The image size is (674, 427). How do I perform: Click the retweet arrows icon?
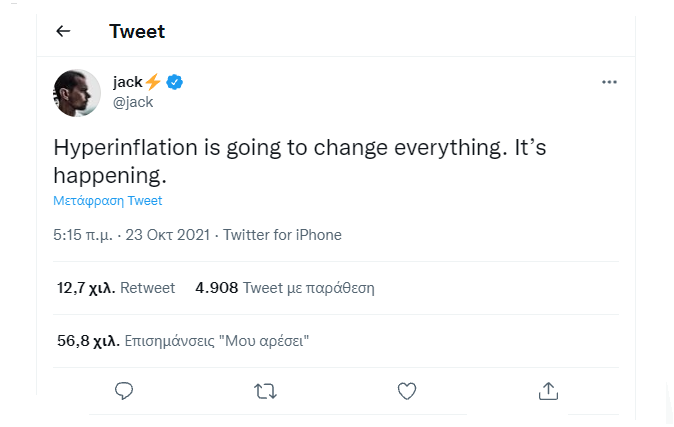click(x=266, y=389)
